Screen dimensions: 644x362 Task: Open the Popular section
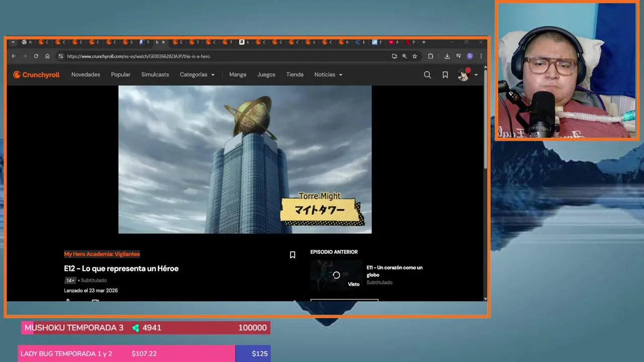[x=121, y=74]
